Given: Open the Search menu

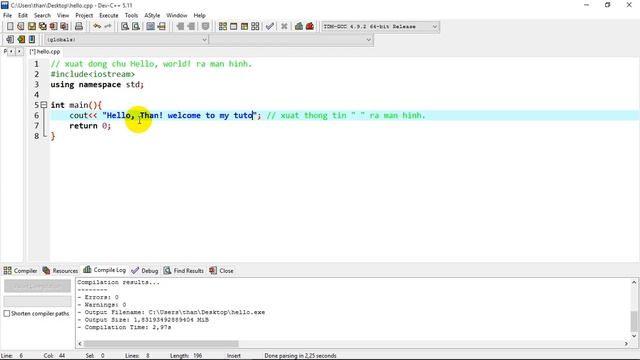Looking at the screenshot, I should click(42, 16).
